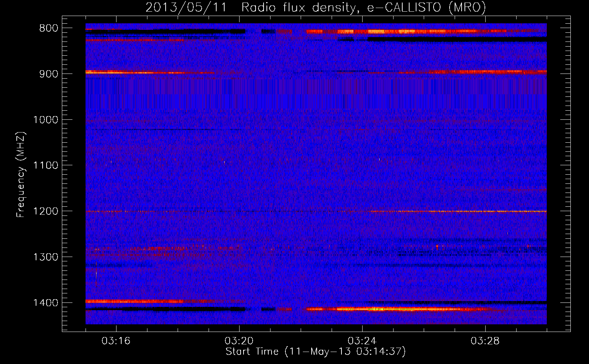
Task: Click the 'Start Time (11-May-13 03:14:37)' label
Action: pos(316,352)
